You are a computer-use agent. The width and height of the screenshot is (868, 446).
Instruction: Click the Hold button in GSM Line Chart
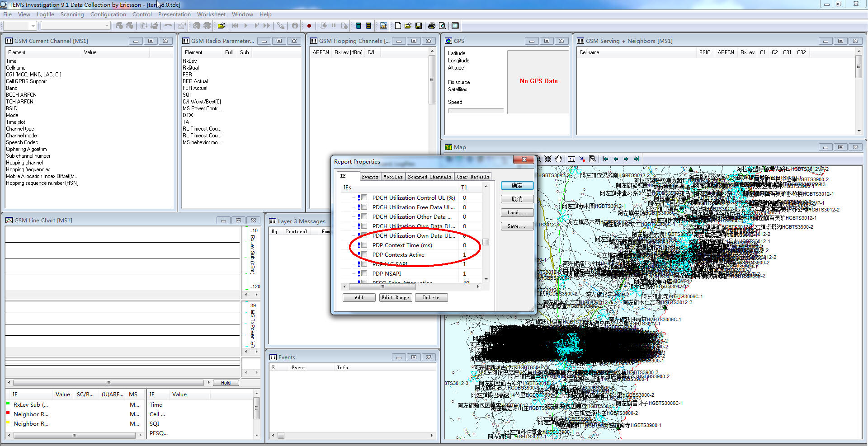(x=226, y=383)
